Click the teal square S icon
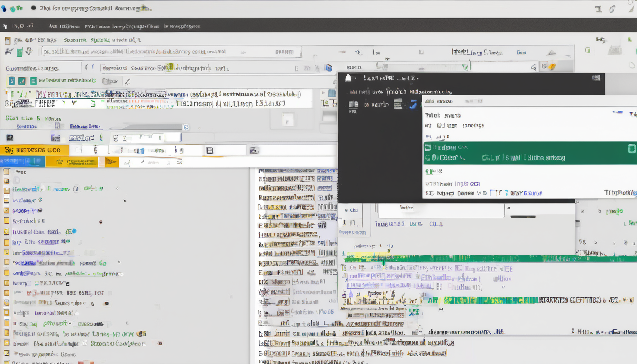Image resolution: width=637 pixels, height=364 pixels. pyautogui.click(x=12, y=81)
